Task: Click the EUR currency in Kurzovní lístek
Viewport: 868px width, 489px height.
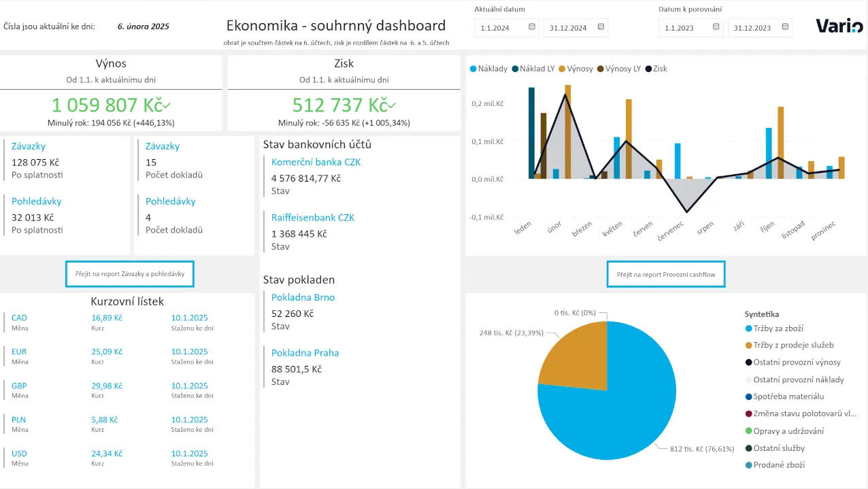Action: 19,352
